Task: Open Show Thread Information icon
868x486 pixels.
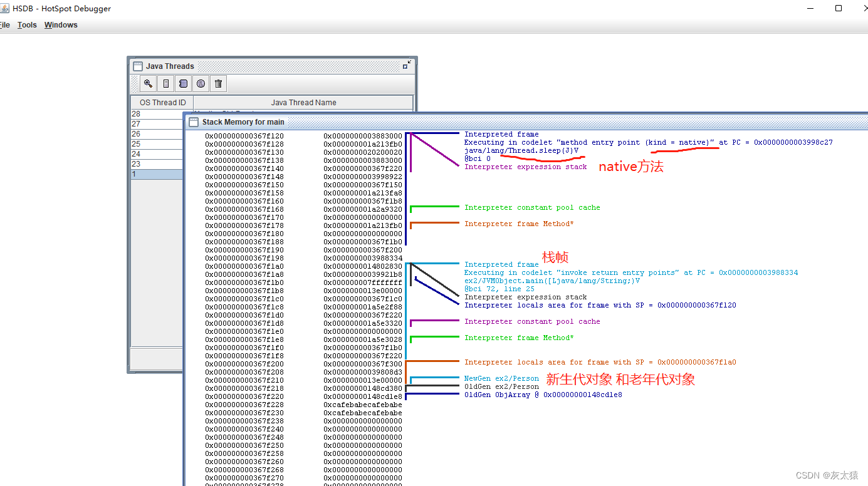Action: pos(201,83)
